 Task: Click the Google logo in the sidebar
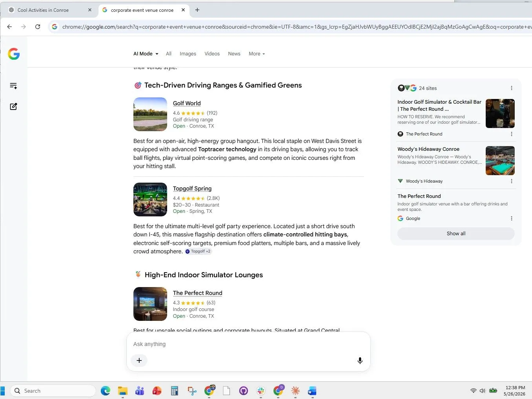(x=14, y=54)
